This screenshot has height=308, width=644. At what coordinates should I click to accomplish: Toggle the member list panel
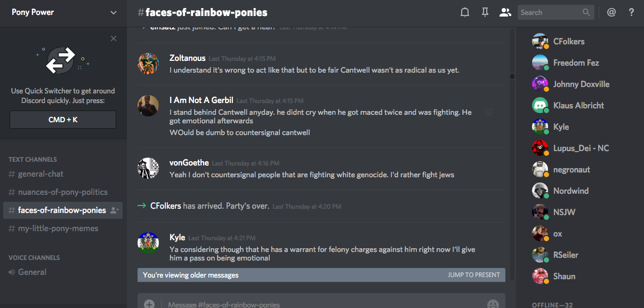[x=505, y=12]
